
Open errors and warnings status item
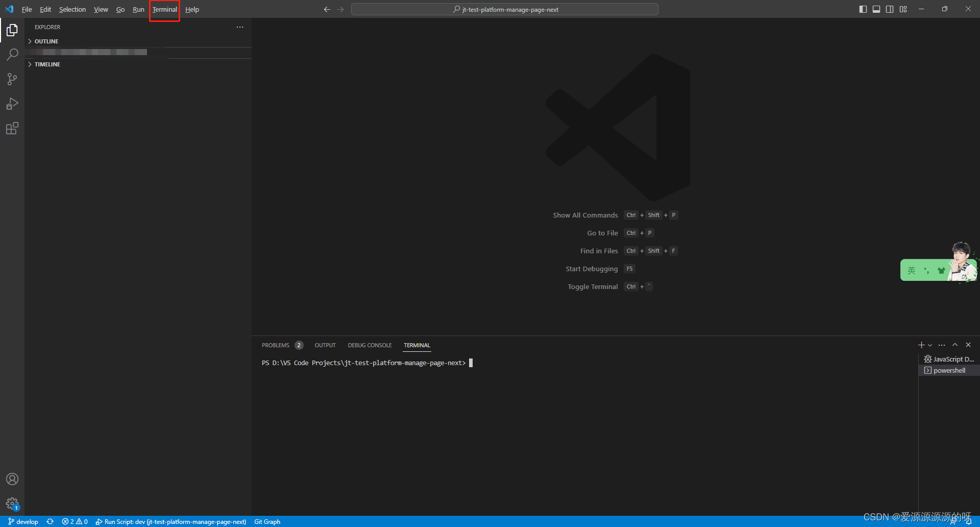(x=75, y=521)
